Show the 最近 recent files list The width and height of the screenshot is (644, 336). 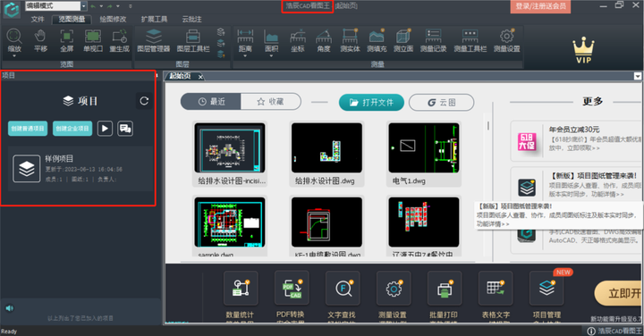(x=211, y=102)
